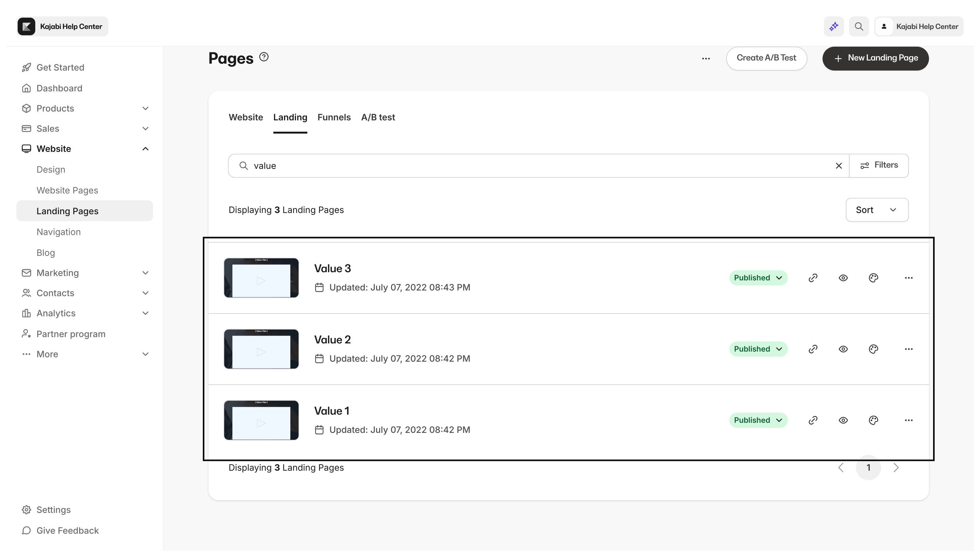The width and height of the screenshot is (980, 557).
Task: Open the global search magnifier in the top bar
Action: pyautogui.click(x=859, y=26)
